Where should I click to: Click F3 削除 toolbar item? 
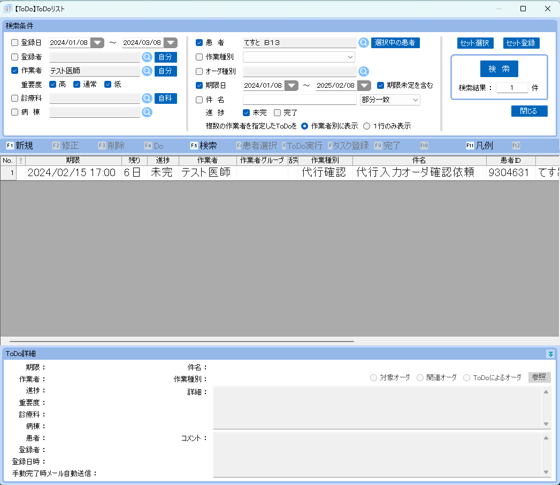[x=111, y=146]
